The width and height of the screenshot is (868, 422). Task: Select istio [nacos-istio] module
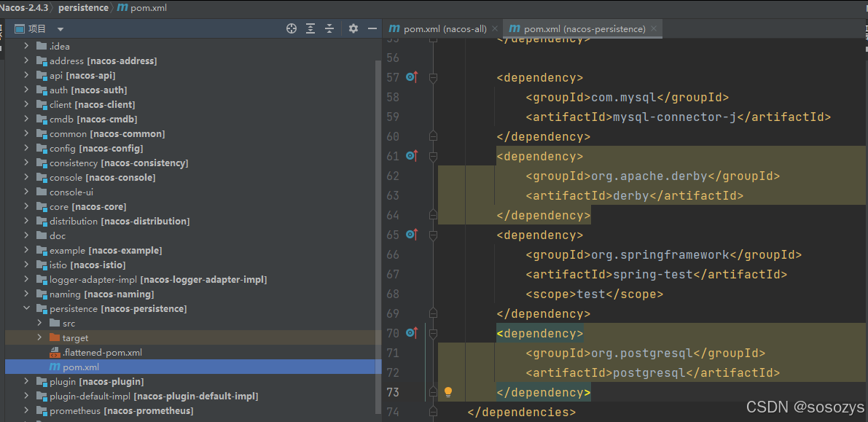(87, 265)
